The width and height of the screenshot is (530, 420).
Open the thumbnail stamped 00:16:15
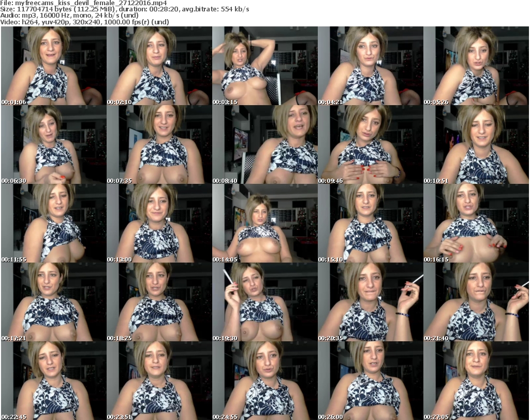tap(476, 223)
